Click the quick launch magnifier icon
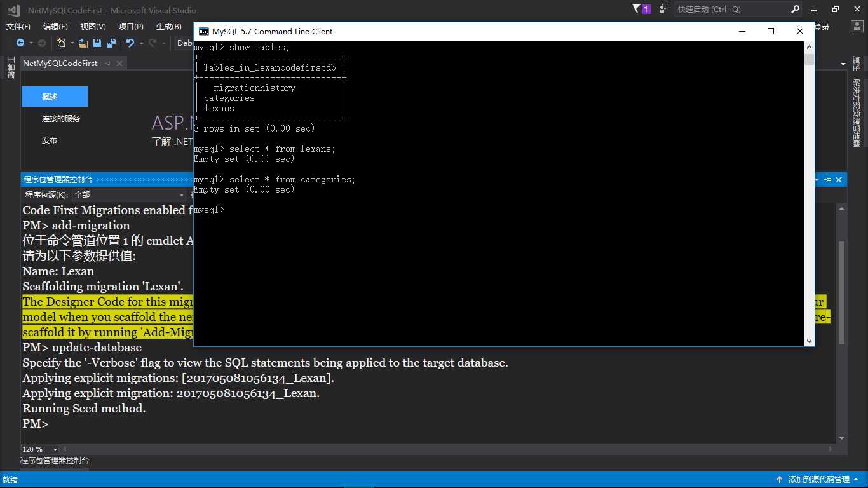Screen dimensions: 868x488 click(x=795, y=9)
